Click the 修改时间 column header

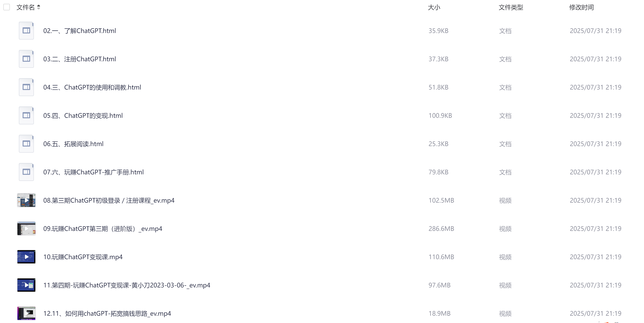[582, 8]
